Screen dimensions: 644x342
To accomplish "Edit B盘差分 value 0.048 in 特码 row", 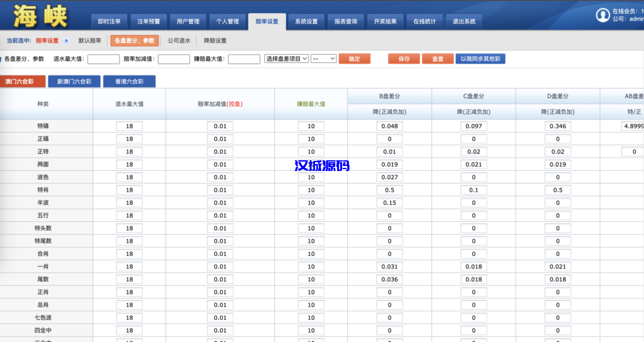I will click(x=389, y=126).
